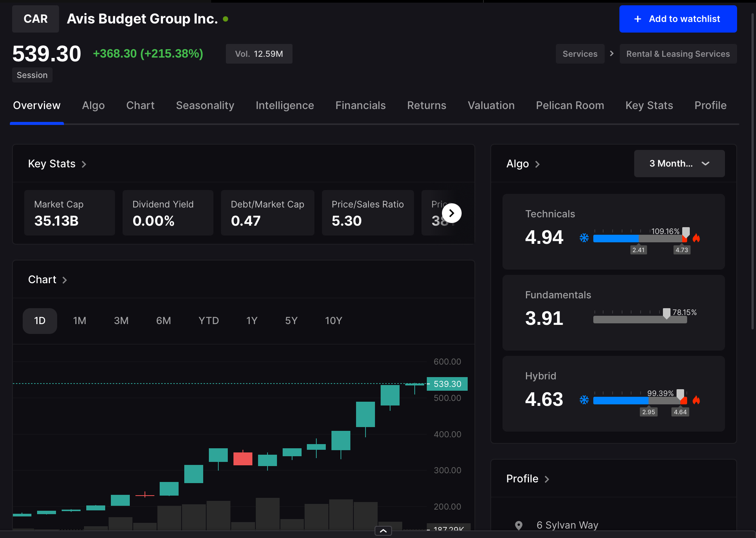Screen dimensions: 756x538
Task: Click the 109.16% Technicals percentage label
Action: [665, 231]
